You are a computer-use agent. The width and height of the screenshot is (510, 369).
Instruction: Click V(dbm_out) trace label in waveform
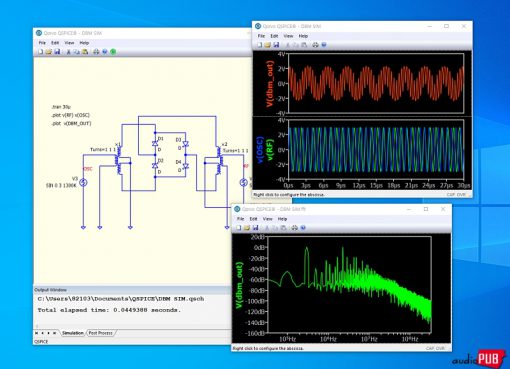click(x=270, y=84)
